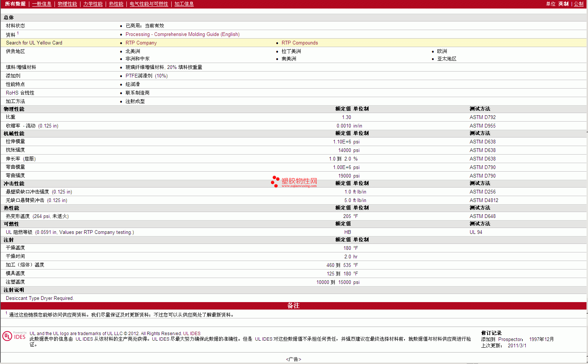Click the ASTM D256 test method
The image size is (588, 364).
[482, 192]
